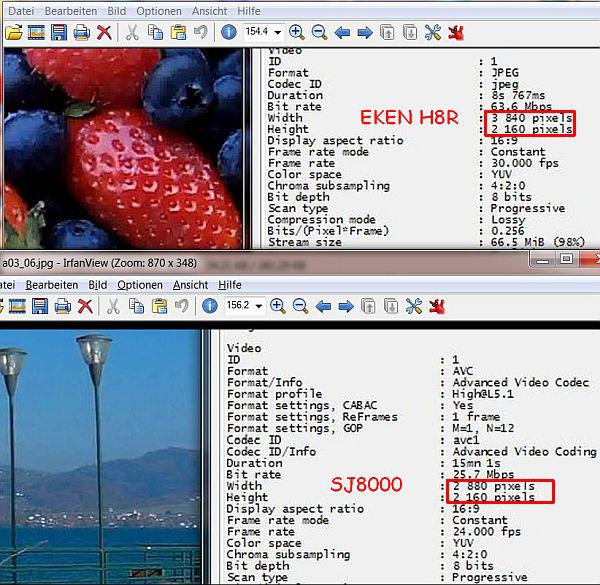Select 'High@L5.1' format profile value

point(483,394)
